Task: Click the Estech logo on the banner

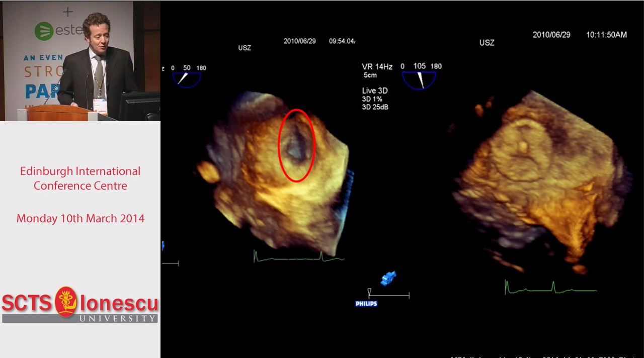Action: [x=58, y=31]
